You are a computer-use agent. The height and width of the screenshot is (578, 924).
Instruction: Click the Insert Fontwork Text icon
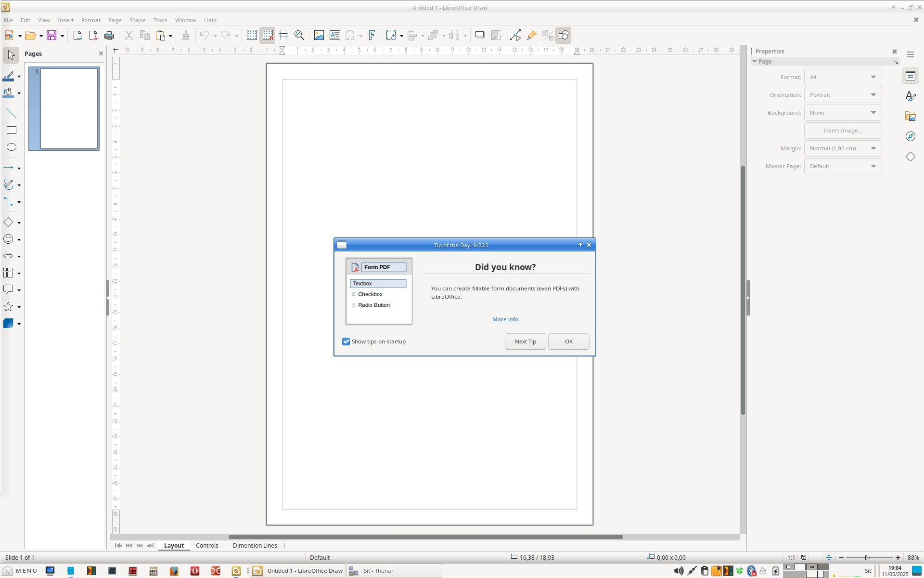pyautogui.click(x=372, y=35)
